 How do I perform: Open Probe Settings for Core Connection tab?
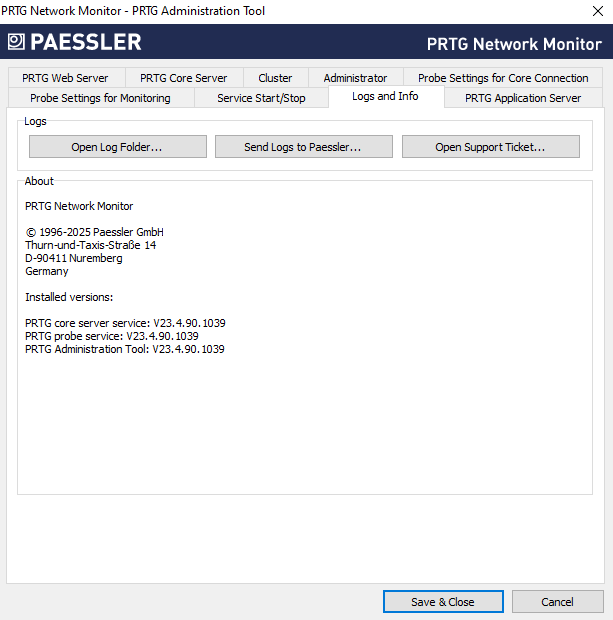pyautogui.click(x=503, y=78)
